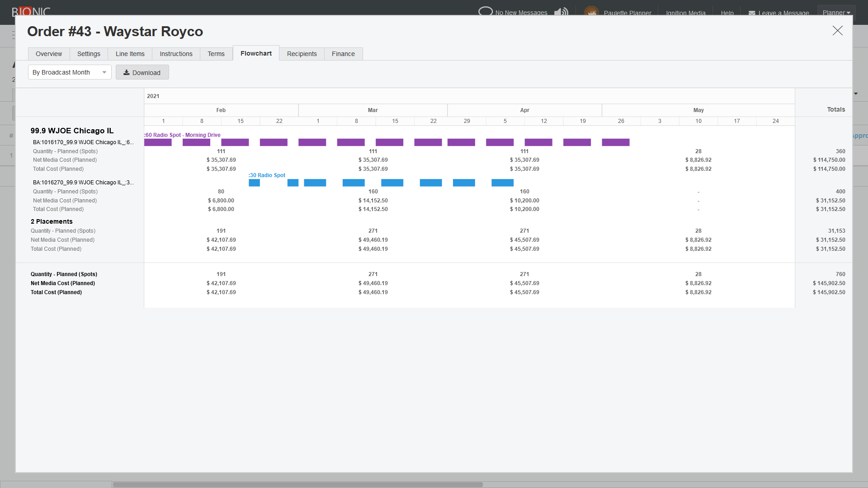The image size is (868, 488).
Task: Click the 2021 year header
Action: (153, 96)
